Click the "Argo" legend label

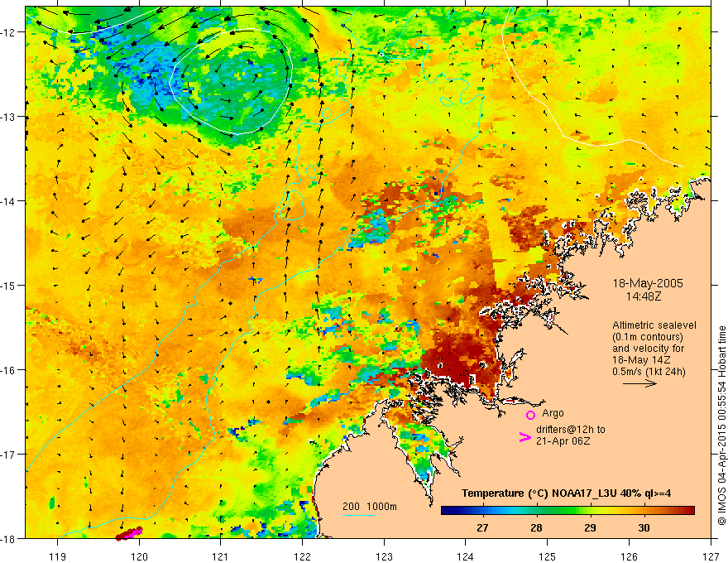[553, 413]
